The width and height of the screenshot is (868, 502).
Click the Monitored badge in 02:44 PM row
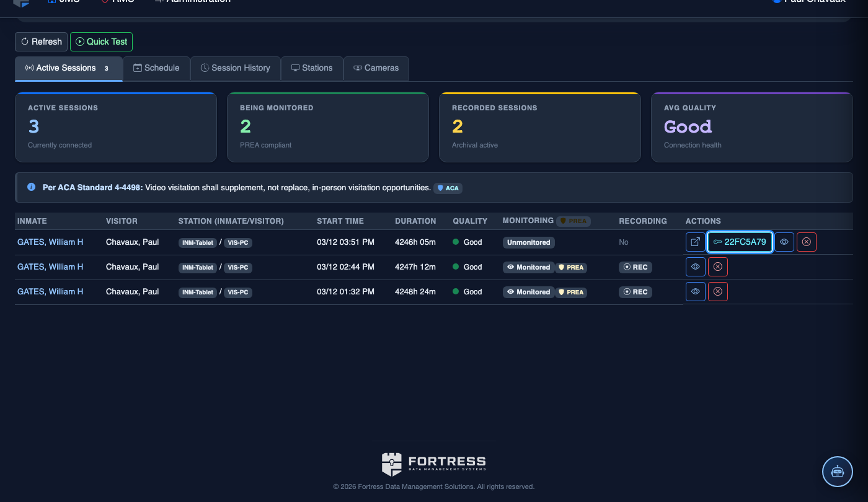(x=529, y=267)
